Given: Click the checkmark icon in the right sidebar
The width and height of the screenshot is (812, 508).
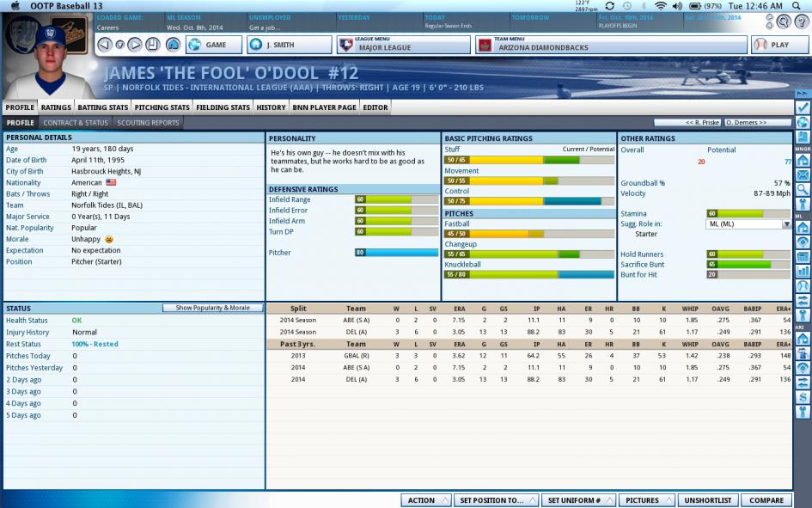Looking at the screenshot, I should click(803, 107).
